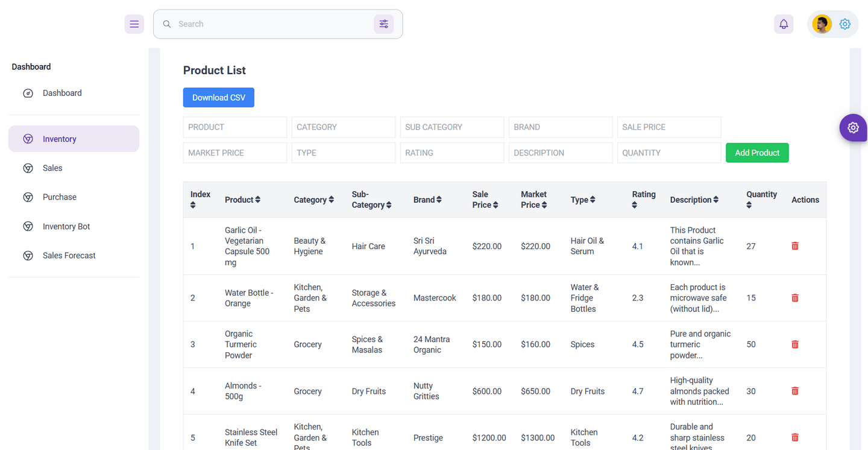
Task: Click the Sales Forecast sidebar icon
Action: [28, 256]
